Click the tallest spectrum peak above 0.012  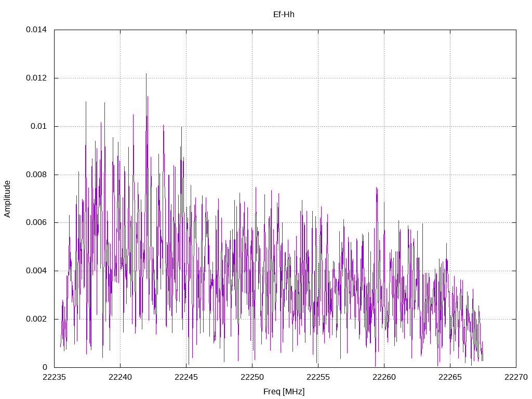tap(146, 74)
